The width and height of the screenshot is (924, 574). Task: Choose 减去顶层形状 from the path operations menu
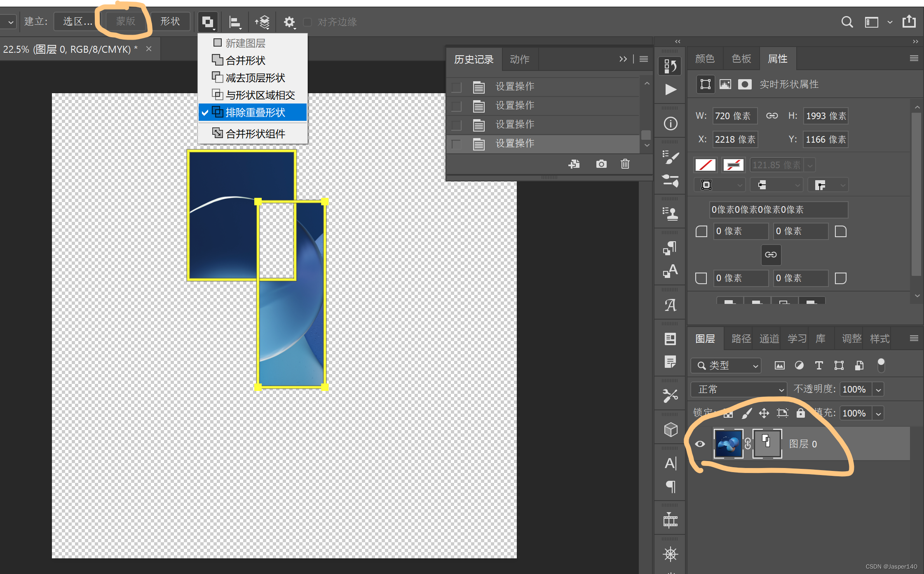255,78
